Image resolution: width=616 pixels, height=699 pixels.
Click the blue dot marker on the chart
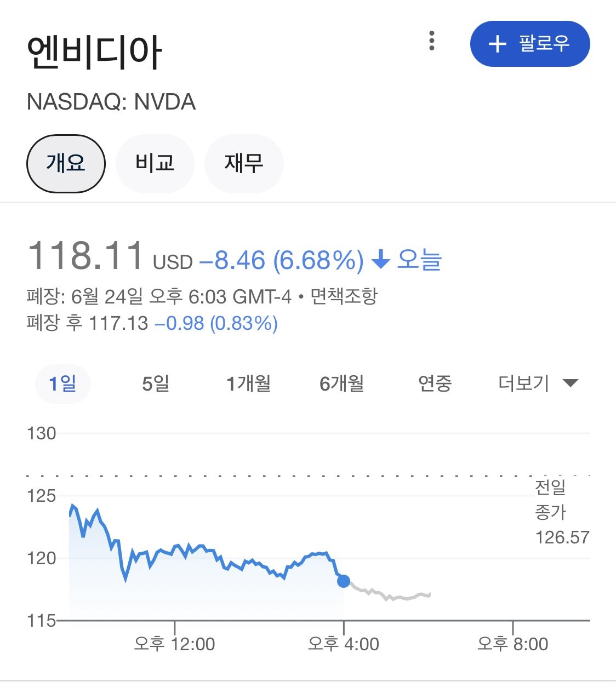pyautogui.click(x=344, y=581)
